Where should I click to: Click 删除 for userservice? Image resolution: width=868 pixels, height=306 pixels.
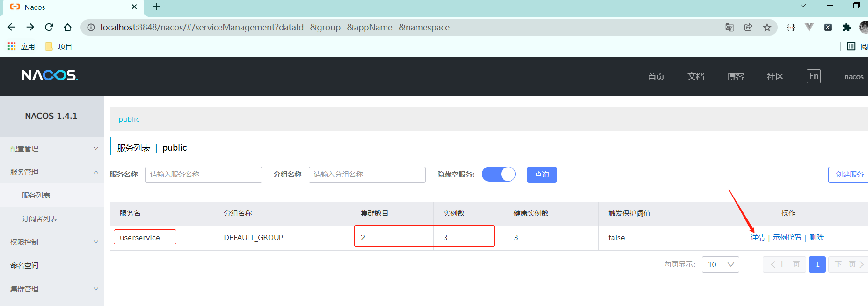[817, 238]
